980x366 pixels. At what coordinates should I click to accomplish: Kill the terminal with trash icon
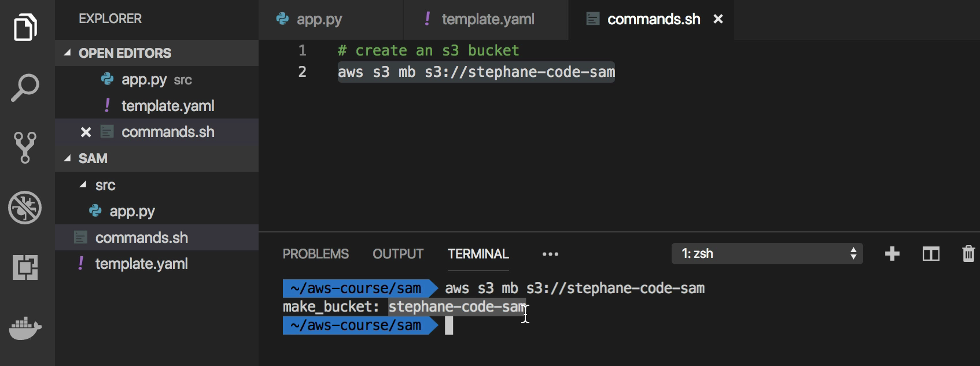(968, 254)
